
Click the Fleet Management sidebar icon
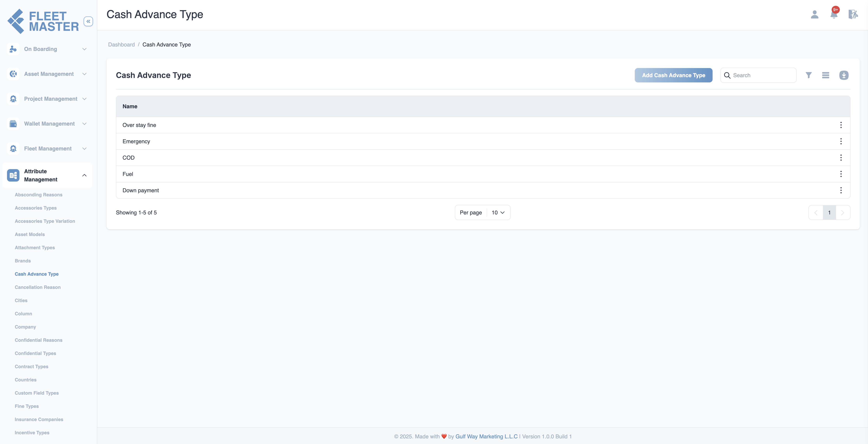[x=13, y=149]
